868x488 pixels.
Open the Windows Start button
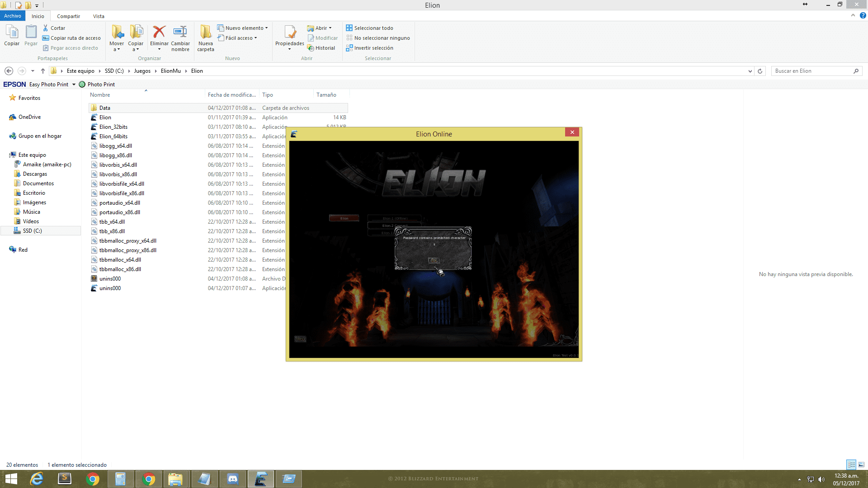tap(11, 479)
